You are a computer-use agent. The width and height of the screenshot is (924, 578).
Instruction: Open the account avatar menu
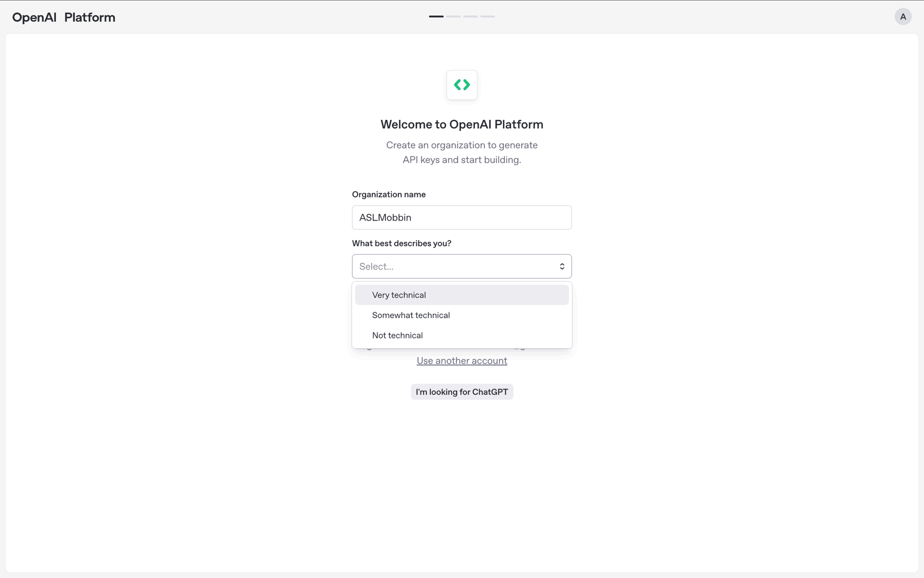pyautogui.click(x=903, y=17)
